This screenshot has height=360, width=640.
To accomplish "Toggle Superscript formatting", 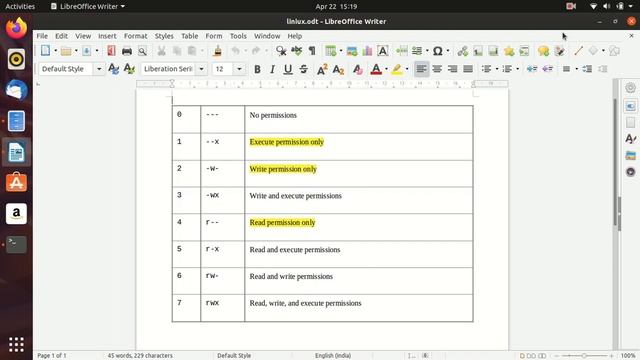I will pyautogui.click(x=322, y=69).
